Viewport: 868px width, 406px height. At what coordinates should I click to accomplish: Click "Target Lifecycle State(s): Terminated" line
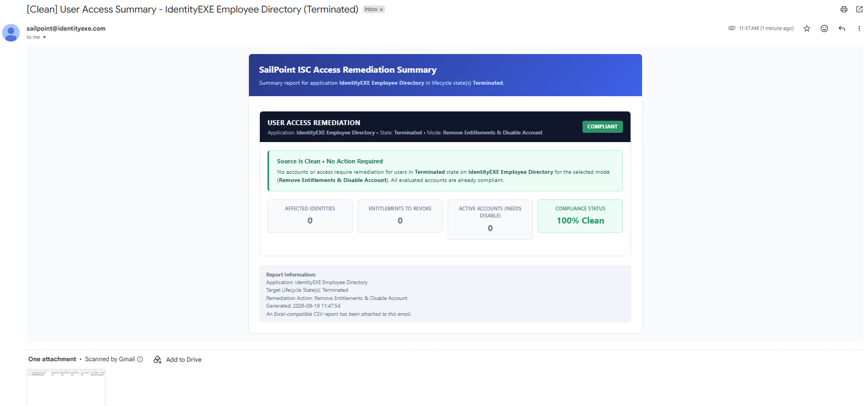click(307, 290)
